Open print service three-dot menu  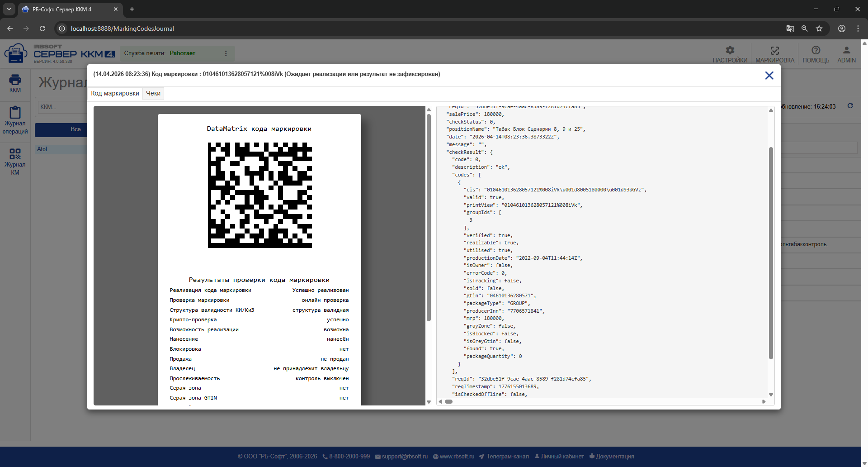click(226, 53)
